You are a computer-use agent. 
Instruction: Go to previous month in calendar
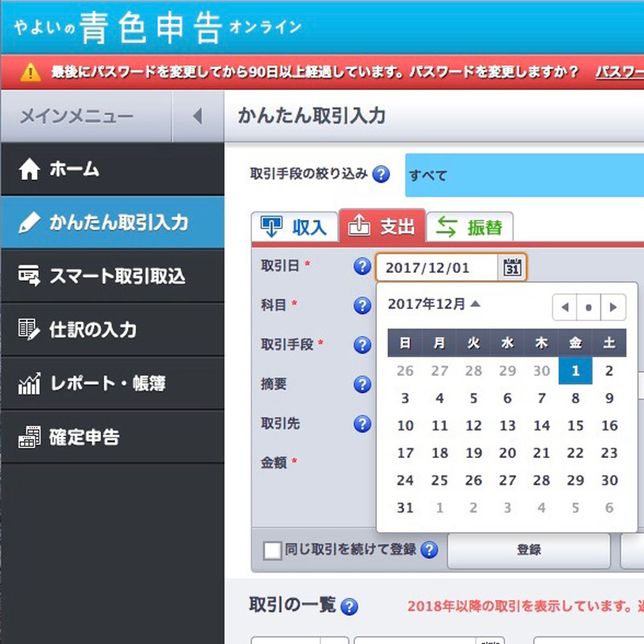(x=565, y=308)
